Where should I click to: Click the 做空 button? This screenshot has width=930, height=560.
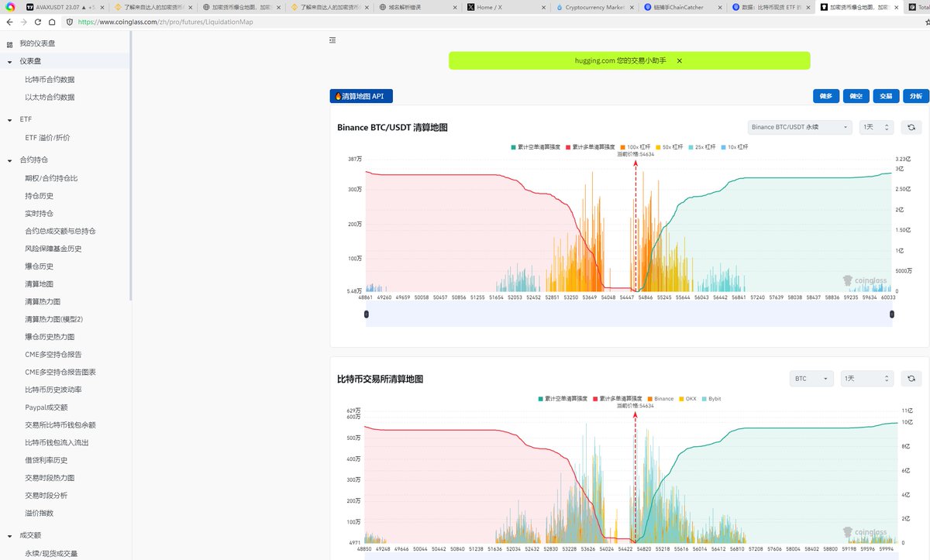click(x=856, y=96)
